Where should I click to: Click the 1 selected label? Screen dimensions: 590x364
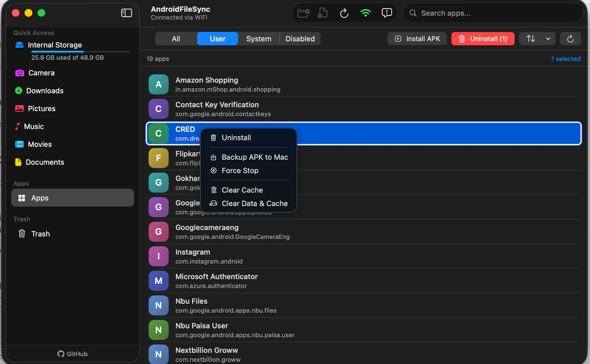click(566, 59)
